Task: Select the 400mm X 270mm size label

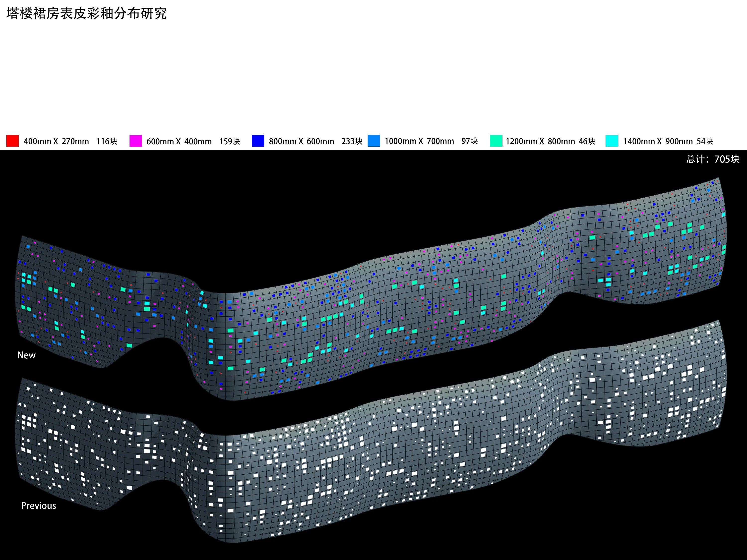Action: pyautogui.click(x=56, y=141)
